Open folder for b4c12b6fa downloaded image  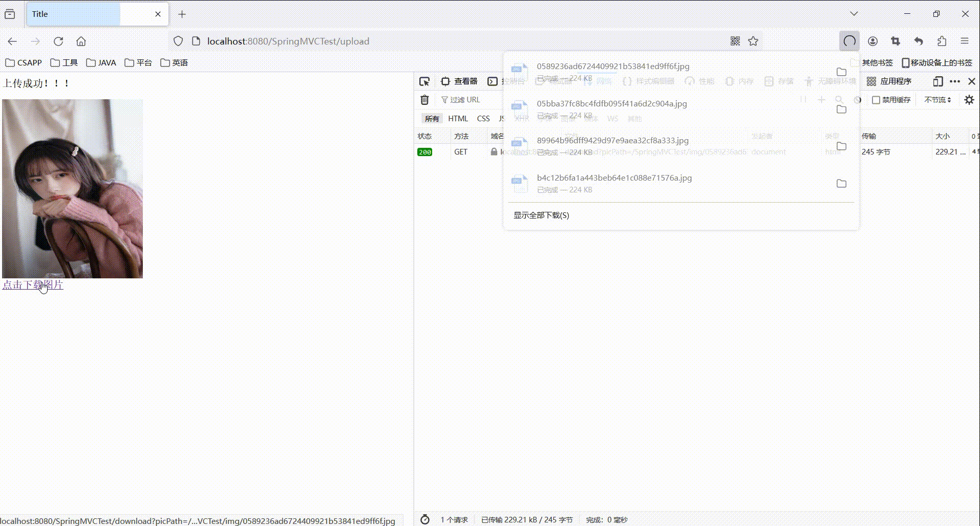841,183
